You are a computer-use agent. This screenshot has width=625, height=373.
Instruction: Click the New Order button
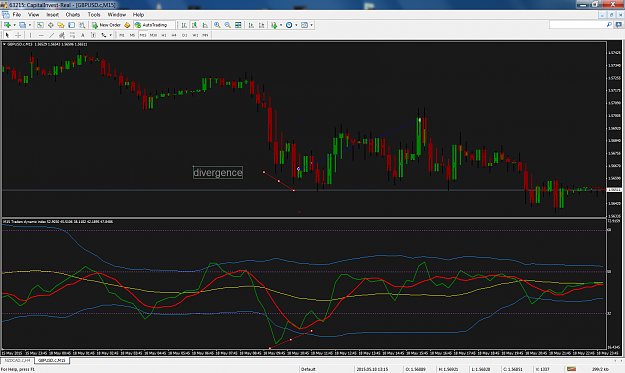click(106, 25)
